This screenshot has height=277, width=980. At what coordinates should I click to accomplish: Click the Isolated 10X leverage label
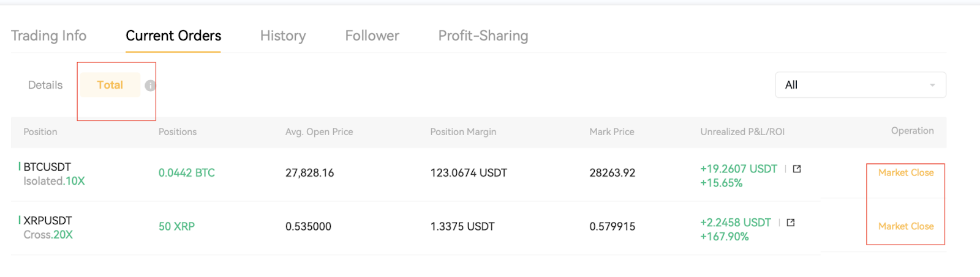pos(55,181)
